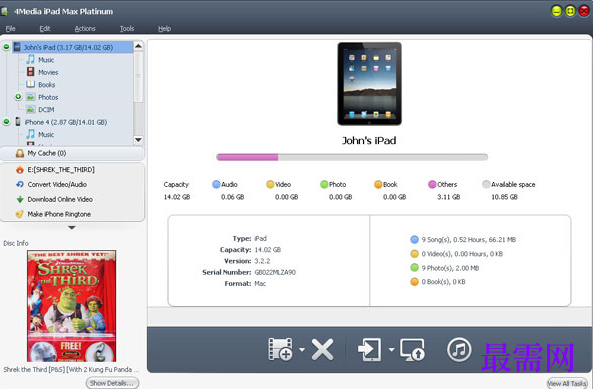This screenshot has width=593, height=389.
Task: Click the export to device icon
Action: point(369,349)
